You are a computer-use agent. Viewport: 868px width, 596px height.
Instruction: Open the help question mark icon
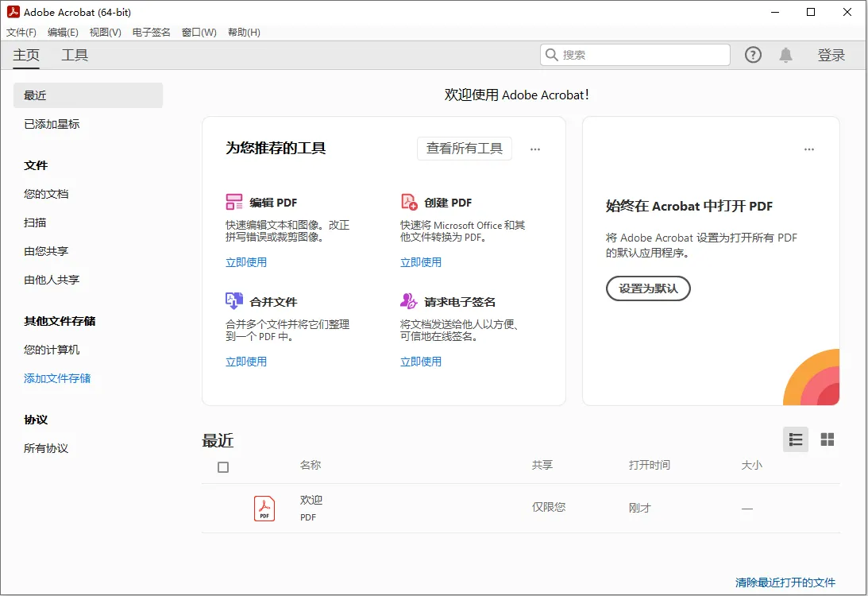coord(753,55)
